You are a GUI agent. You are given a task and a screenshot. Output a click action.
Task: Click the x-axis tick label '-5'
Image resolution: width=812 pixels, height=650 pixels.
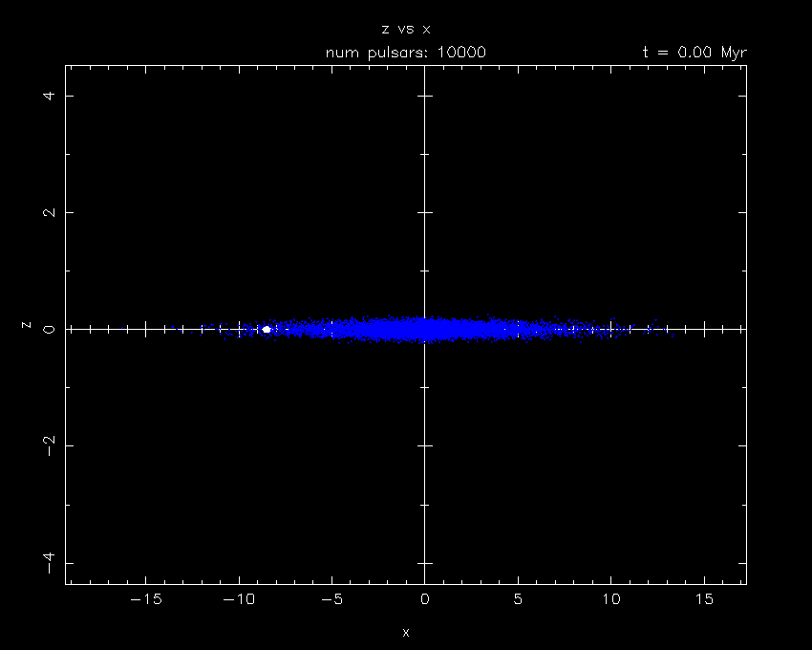(x=331, y=599)
